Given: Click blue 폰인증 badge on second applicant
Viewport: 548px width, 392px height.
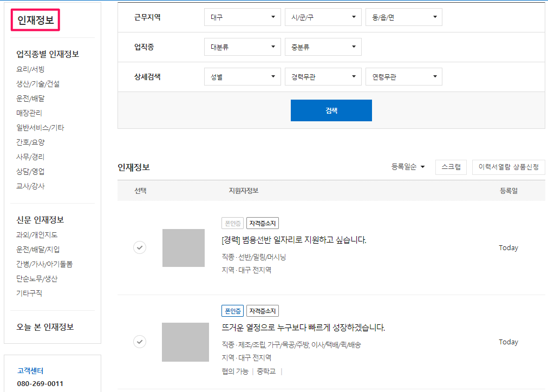Looking at the screenshot, I should [232, 311].
